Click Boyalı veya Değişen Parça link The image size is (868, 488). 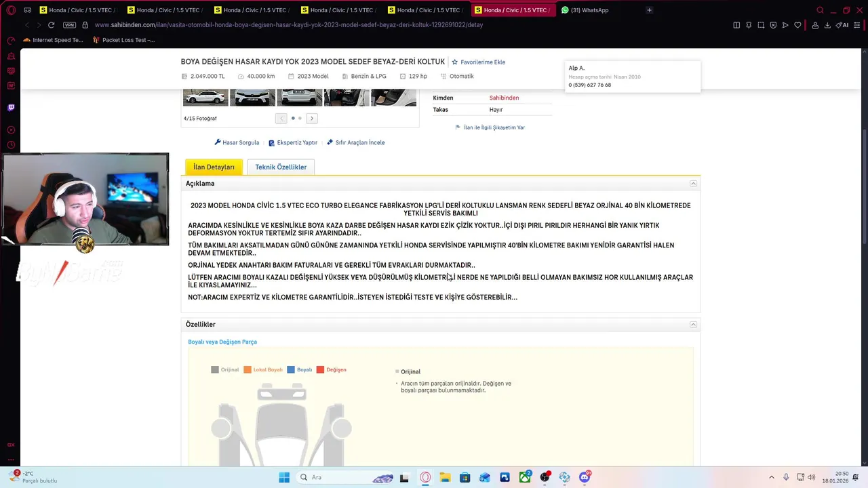[x=222, y=342]
